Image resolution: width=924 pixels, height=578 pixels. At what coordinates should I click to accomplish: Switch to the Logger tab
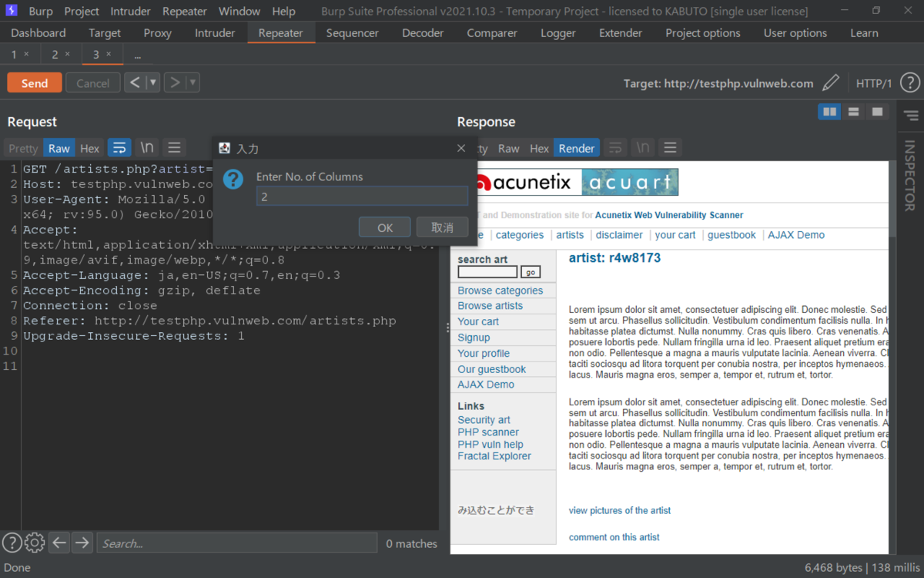click(558, 33)
